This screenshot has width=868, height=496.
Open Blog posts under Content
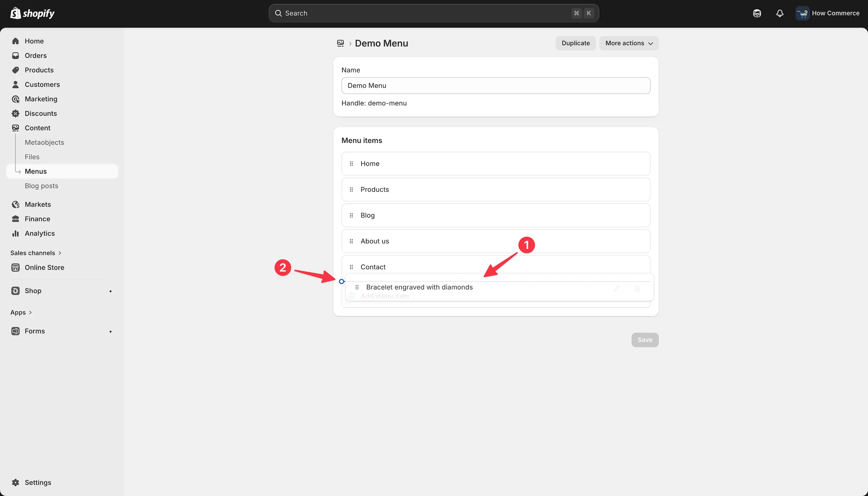[x=41, y=186]
